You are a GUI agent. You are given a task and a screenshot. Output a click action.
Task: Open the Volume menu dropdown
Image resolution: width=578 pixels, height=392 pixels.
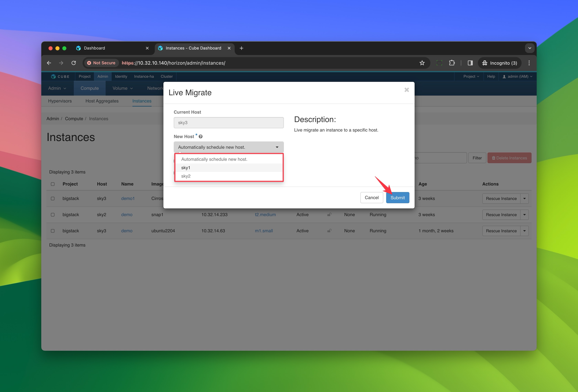123,88
